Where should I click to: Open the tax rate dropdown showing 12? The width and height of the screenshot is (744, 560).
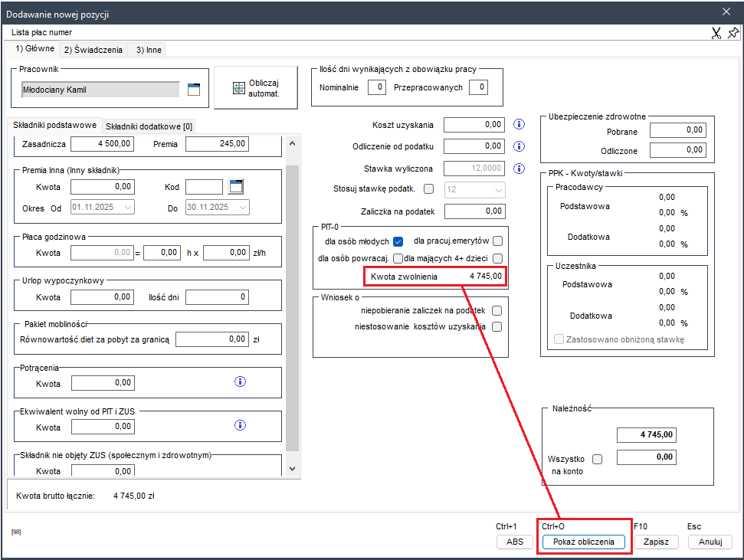click(498, 189)
